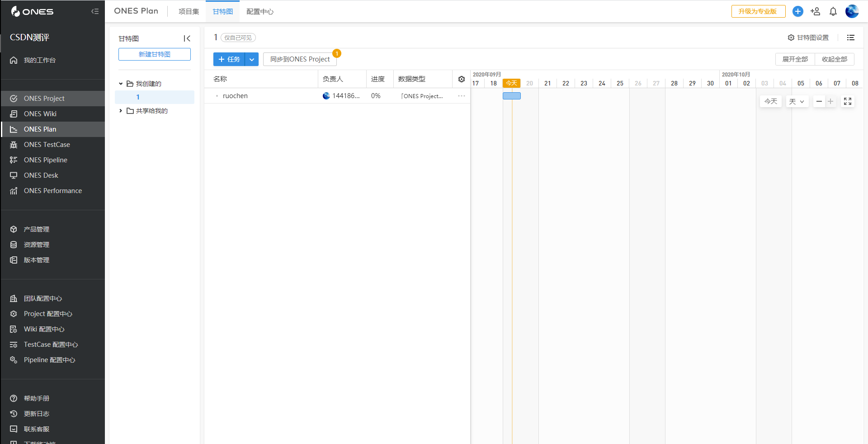Click 0% progress in ruochen row
Viewport: 868px width, 444px height.
coord(376,96)
